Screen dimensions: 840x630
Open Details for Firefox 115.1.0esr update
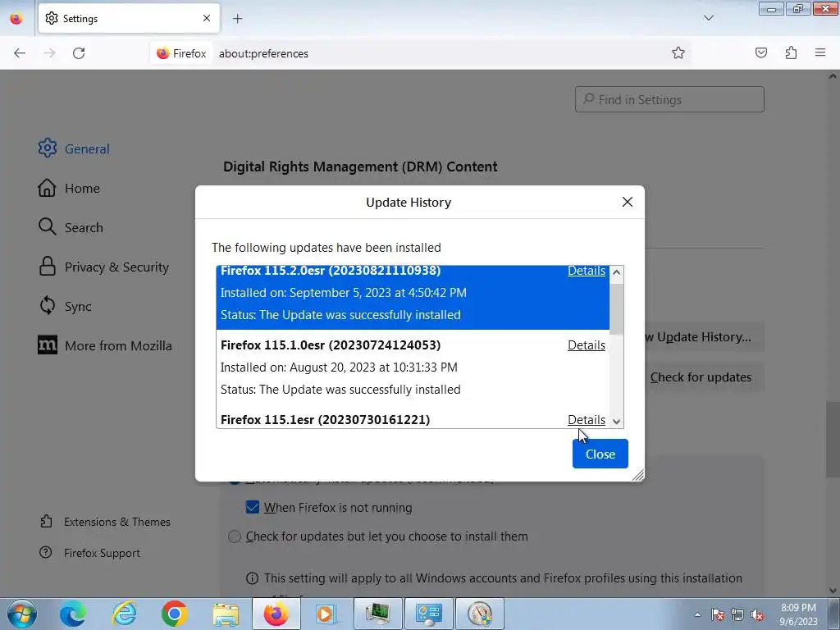586,345
